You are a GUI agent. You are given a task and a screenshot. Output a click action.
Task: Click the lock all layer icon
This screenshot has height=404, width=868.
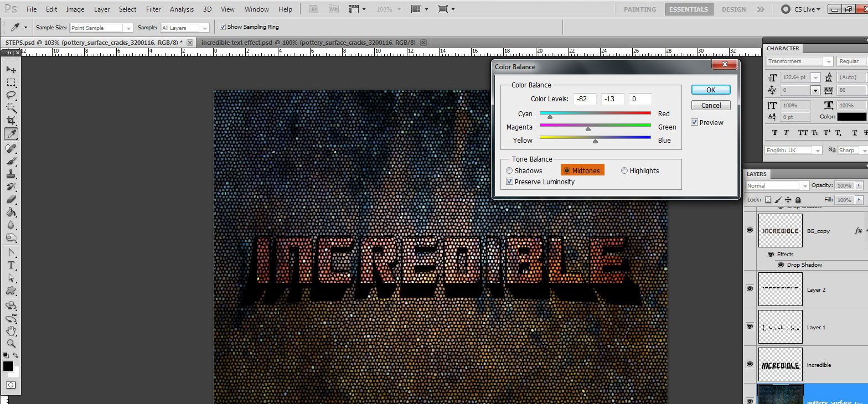[798, 200]
